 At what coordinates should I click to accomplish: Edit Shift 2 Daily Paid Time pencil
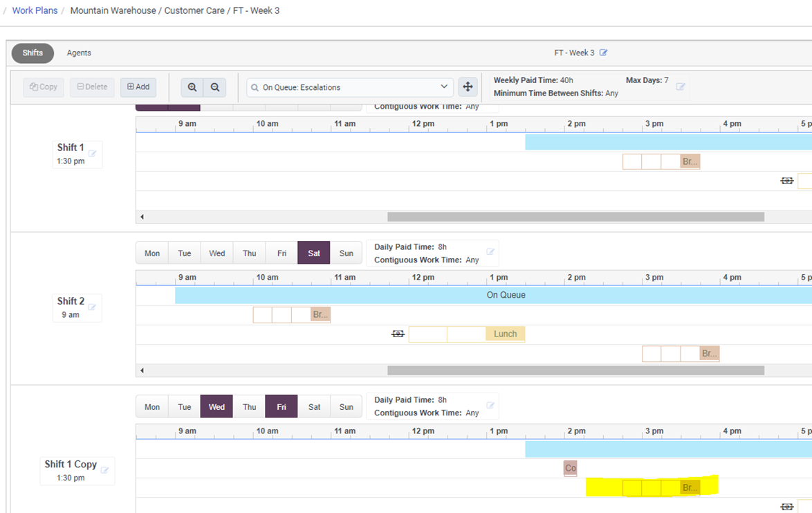tap(490, 251)
